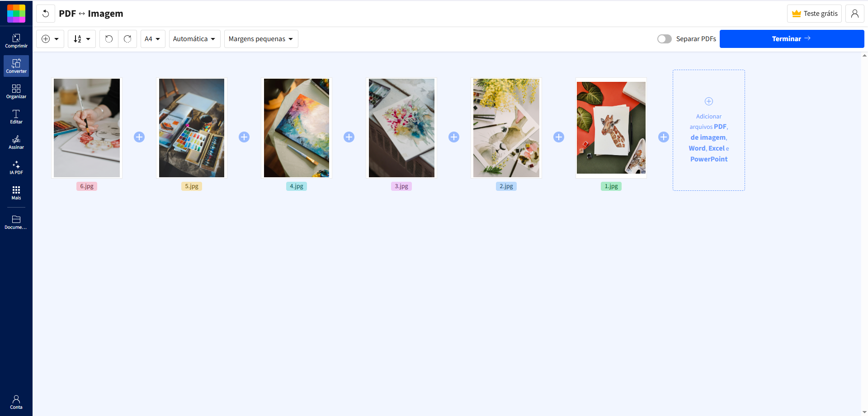The image size is (868, 416).
Task: Rotate all pages left
Action: [109, 39]
